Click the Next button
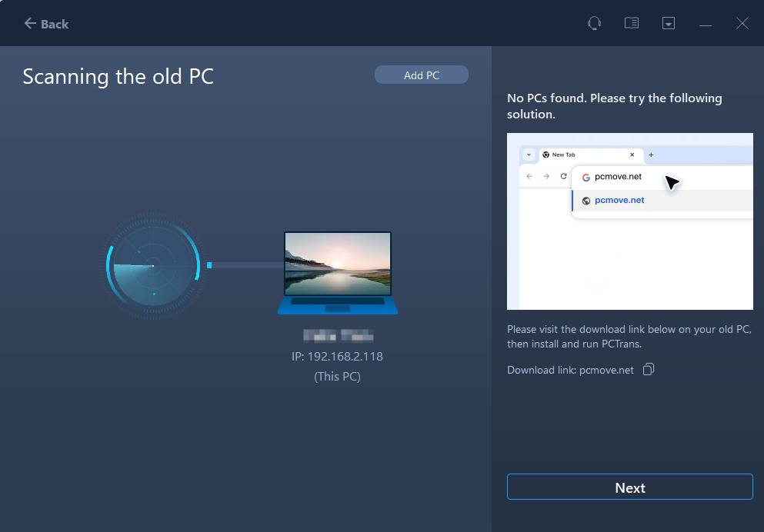 [630, 487]
